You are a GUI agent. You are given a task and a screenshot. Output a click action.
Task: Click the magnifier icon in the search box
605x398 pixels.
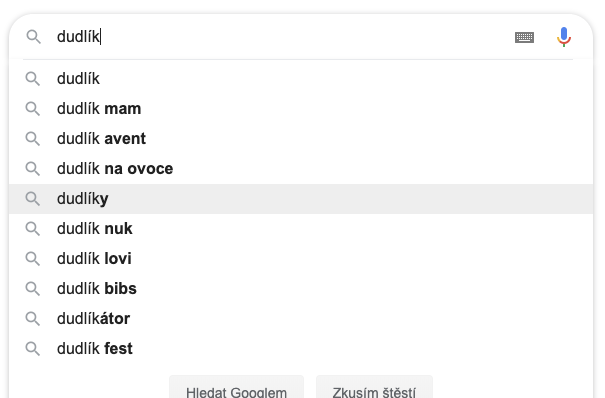pos(34,37)
